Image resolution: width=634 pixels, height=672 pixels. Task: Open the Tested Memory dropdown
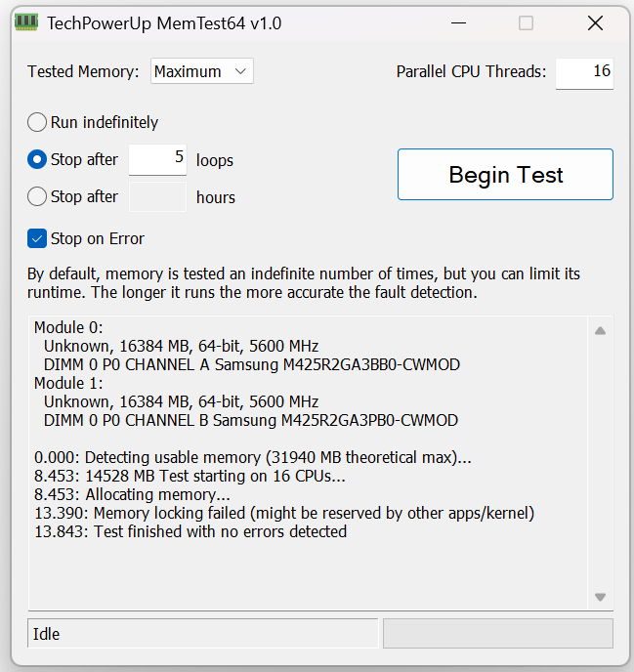pos(202,71)
